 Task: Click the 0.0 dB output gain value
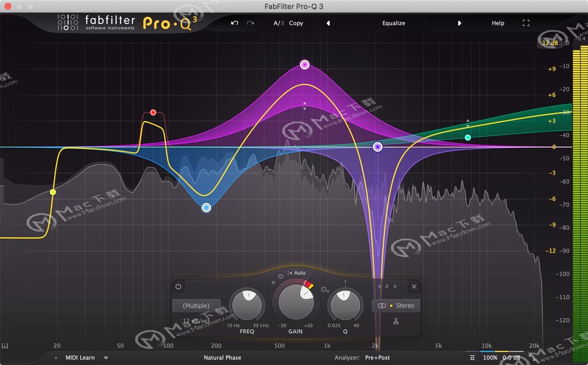point(512,358)
